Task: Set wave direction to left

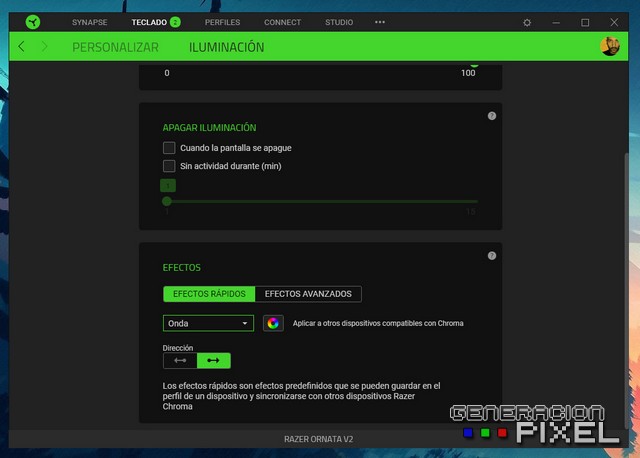Action: 180,360
